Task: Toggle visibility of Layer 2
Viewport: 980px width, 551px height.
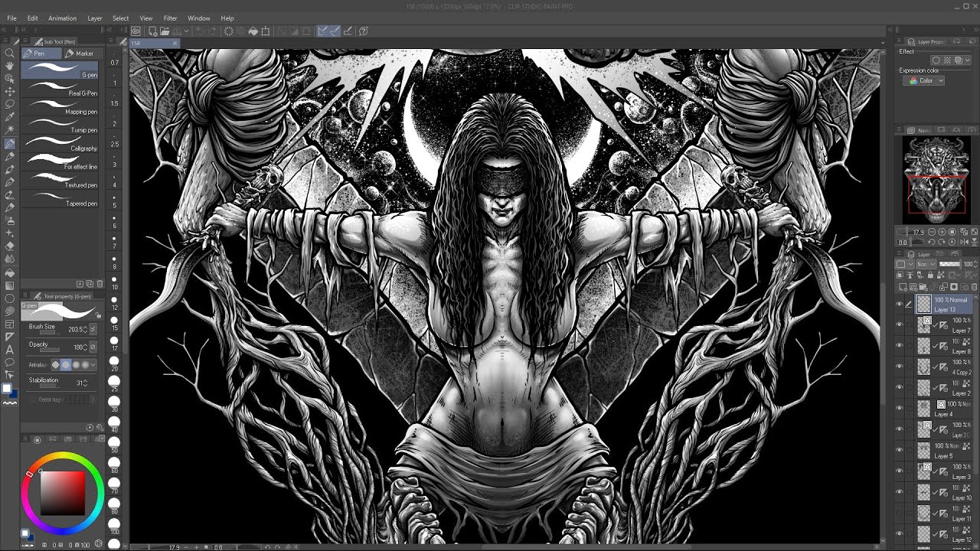Action: (900, 387)
